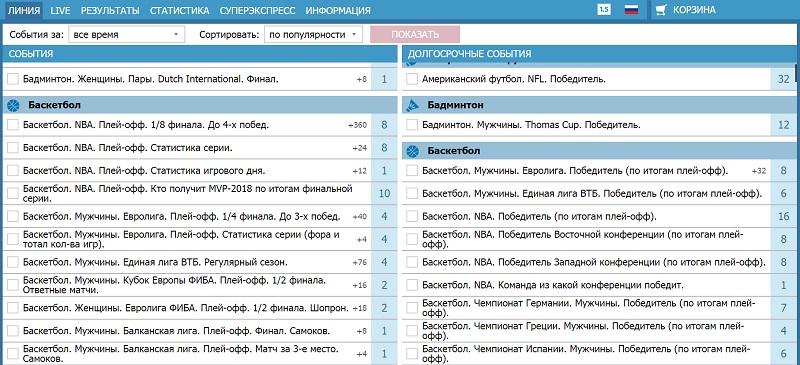This screenshot has width=800, height=365.
Task: Expand count 10 for NBA MVP-2018 row
Action: coord(384,193)
